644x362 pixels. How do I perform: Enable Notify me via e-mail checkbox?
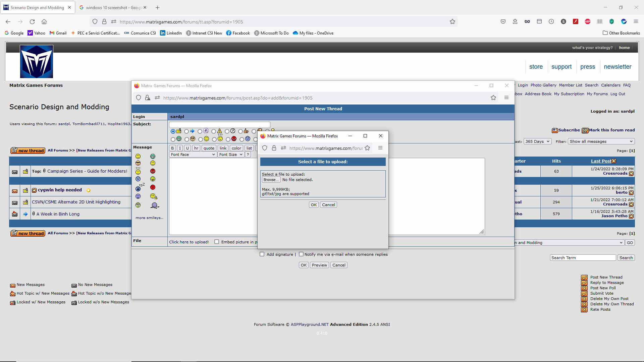[301, 254]
